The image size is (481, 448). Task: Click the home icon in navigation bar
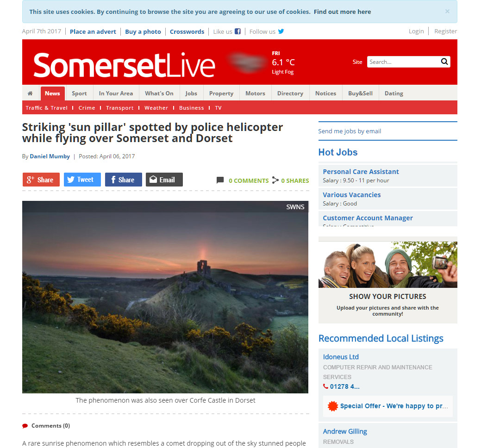pos(30,93)
